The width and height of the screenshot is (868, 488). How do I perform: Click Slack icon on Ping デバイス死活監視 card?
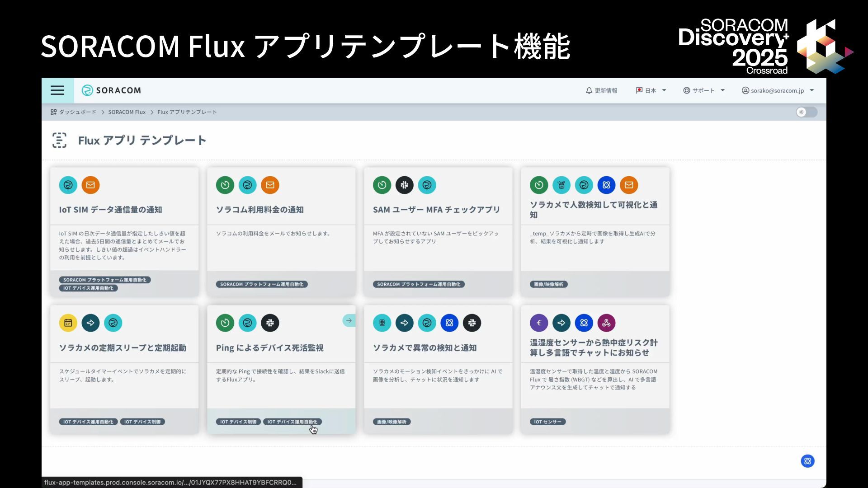tap(270, 323)
